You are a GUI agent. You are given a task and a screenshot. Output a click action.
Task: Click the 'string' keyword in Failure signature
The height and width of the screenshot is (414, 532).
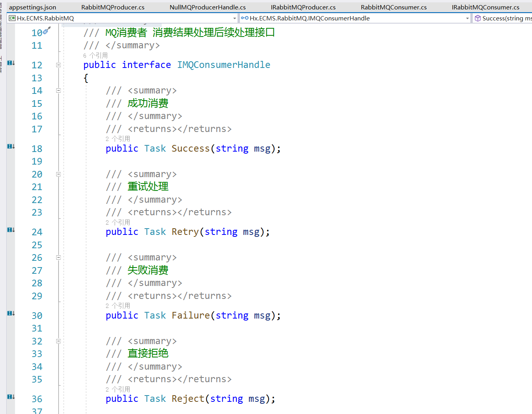click(232, 315)
